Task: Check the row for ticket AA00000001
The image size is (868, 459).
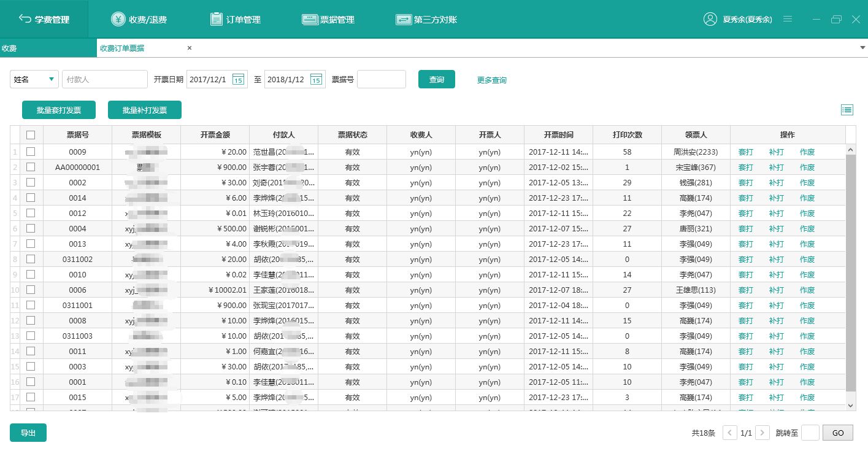Action: [x=31, y=167]
